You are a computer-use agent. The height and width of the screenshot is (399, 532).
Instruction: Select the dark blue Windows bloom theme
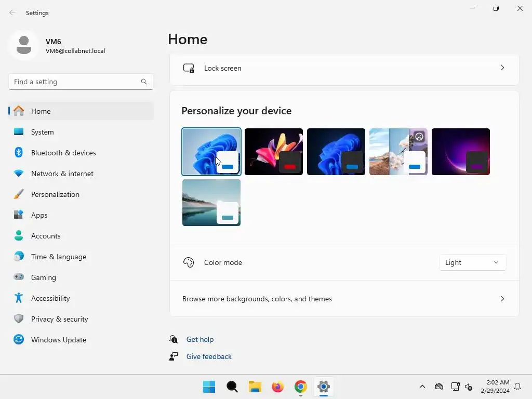coord(336,152)
